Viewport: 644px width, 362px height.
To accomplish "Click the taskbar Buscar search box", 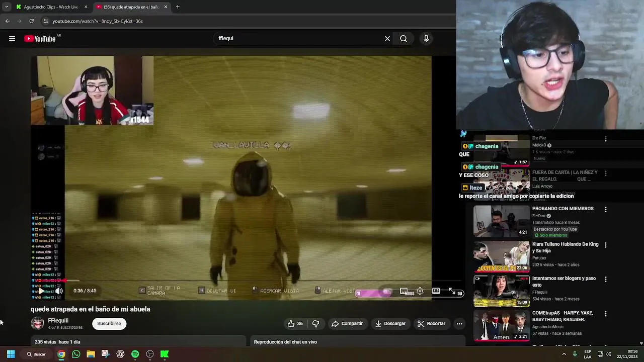I will [x=36, y=354].
